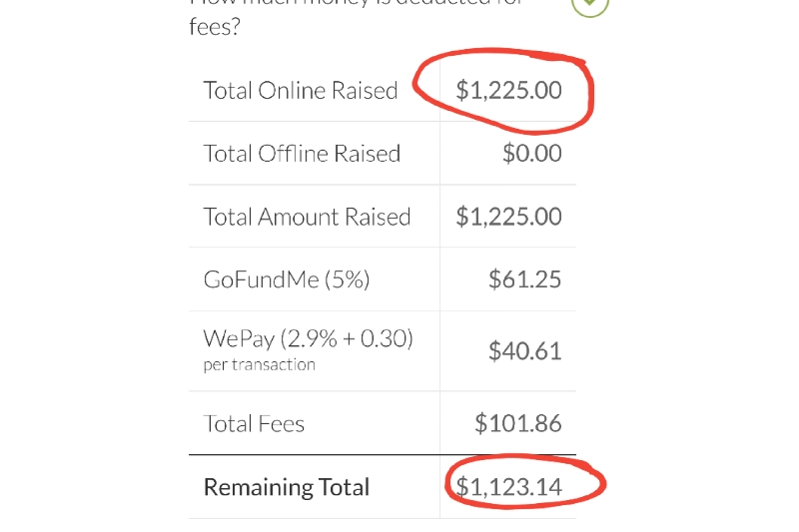Image resolution: width=799 pixels, height=532 pixels.
Task: Select the Total Offline Raised label
Action: (x=302, y=154)
